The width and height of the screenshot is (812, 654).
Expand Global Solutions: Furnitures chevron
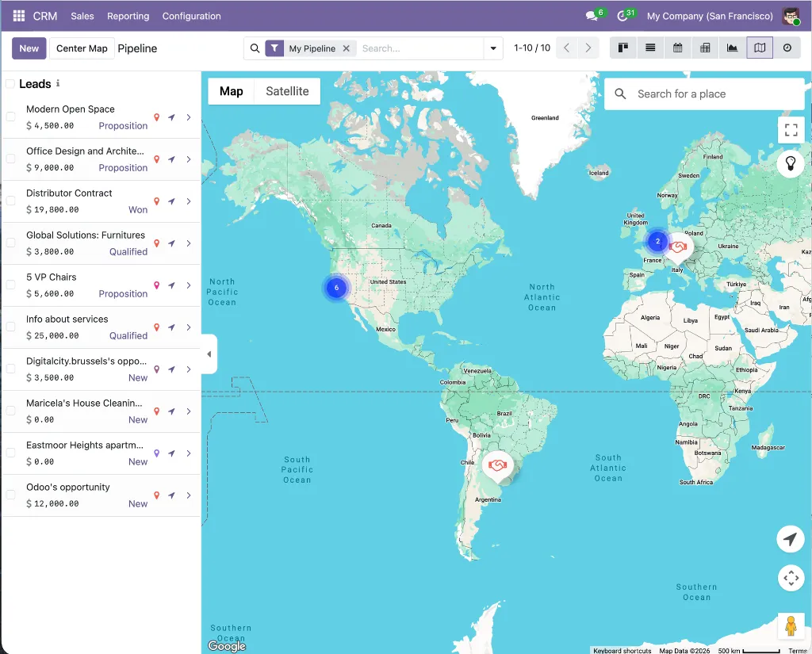pyautogui.click(x=189, y=243)
